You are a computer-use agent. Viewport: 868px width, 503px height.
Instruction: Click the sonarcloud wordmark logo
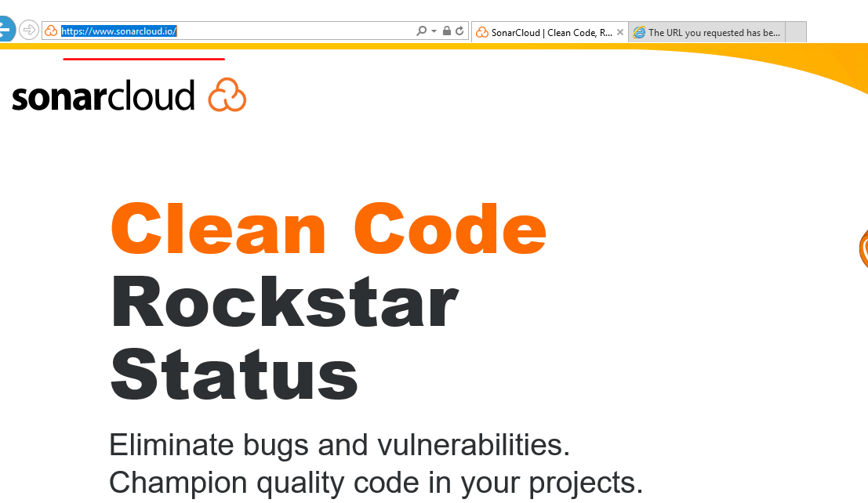coord(104,95)
